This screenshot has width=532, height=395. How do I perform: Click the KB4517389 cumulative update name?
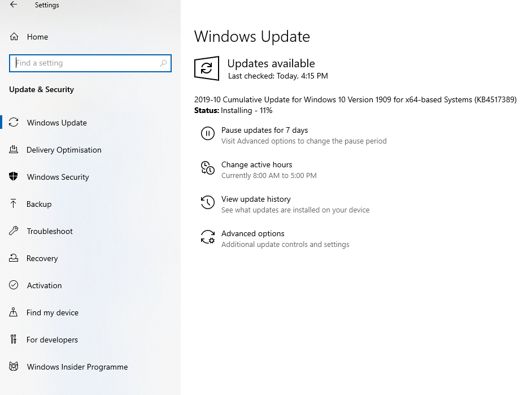(355, 100)
